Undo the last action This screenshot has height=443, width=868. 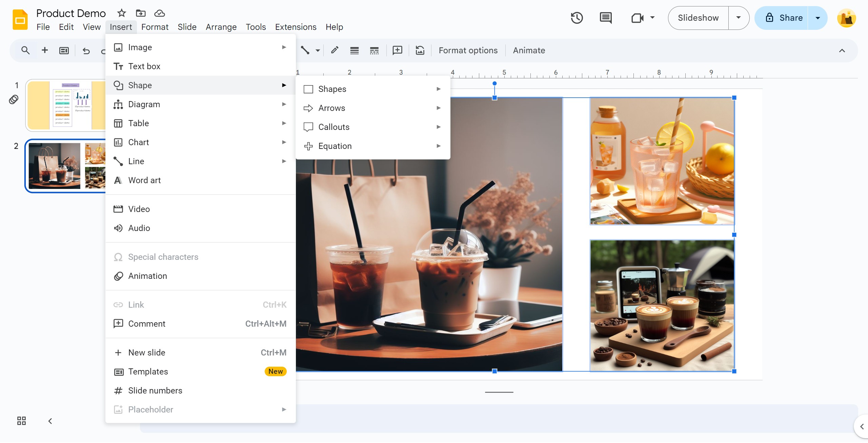(x=86, y=51)
